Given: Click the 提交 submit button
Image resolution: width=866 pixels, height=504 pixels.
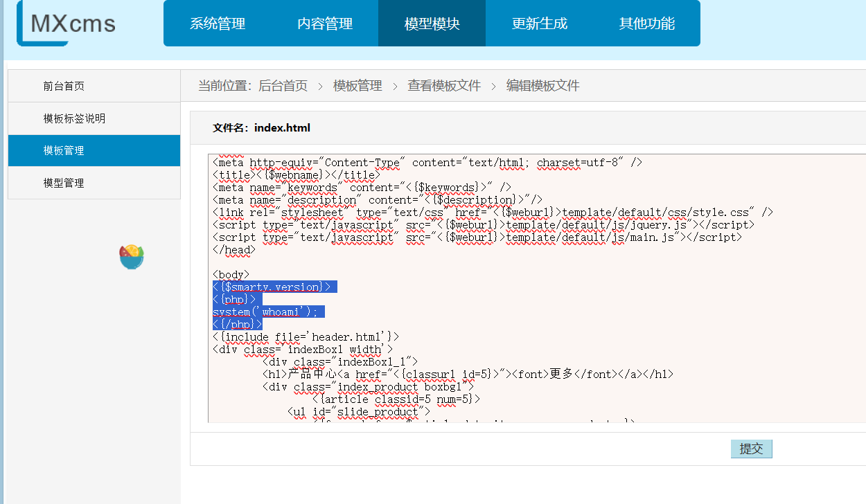Looking at the screenshot, I should coord(752,449).
